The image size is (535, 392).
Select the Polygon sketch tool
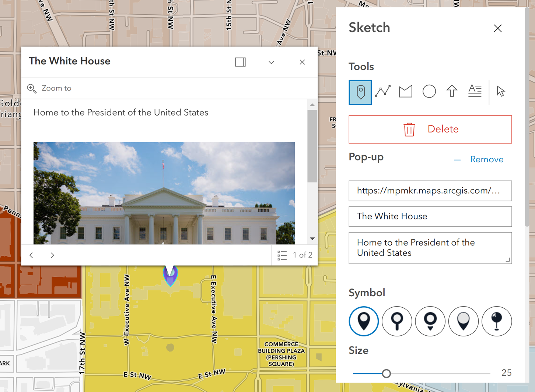[x=405, y=91]
